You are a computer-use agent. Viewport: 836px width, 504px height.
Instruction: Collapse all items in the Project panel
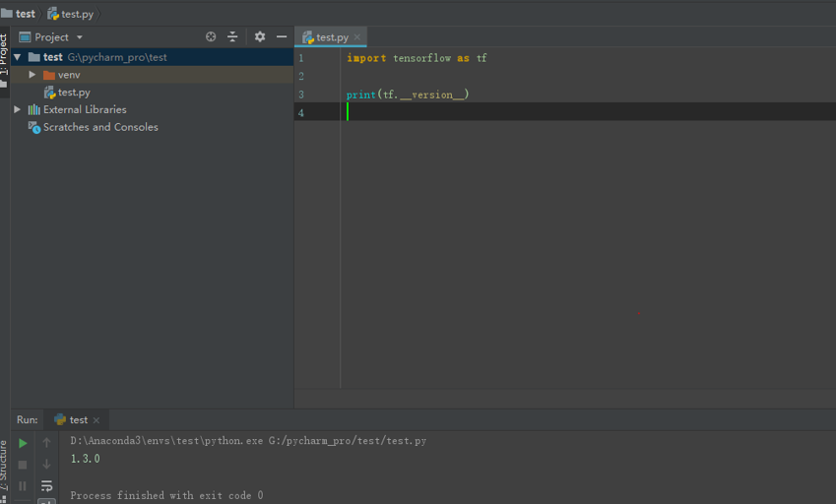pyautogui.click(x=232, y=36)
